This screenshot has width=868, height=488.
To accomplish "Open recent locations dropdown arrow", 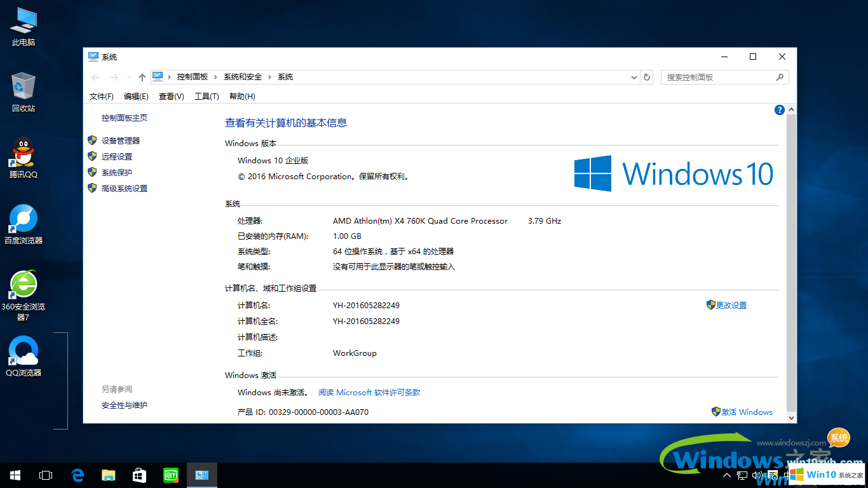I will [129, 78].
